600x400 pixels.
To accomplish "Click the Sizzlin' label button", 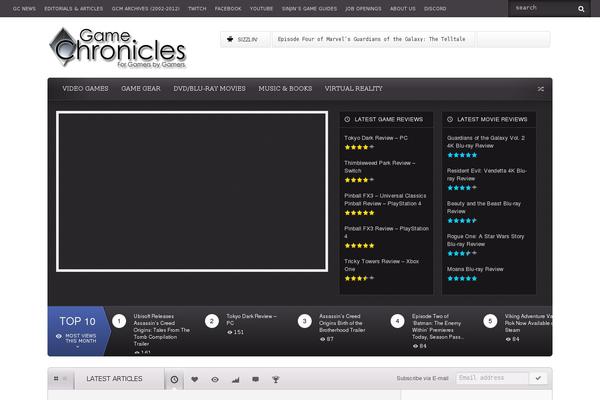I will tap(247, 39).
